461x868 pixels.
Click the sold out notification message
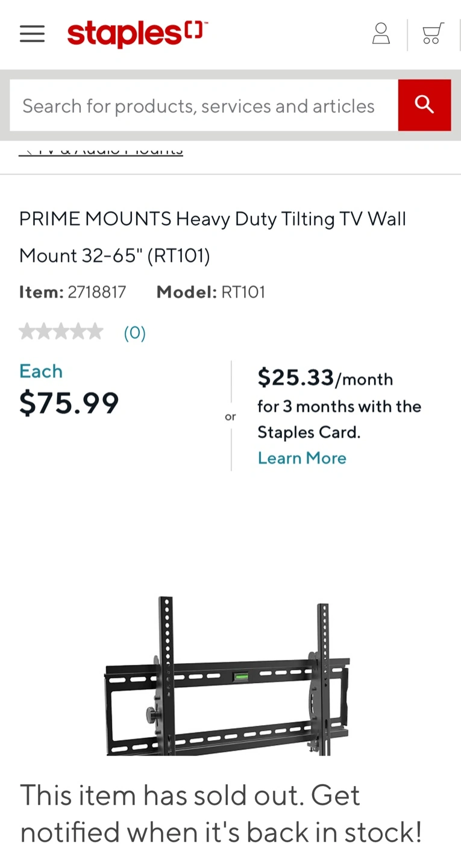click(x=221, y=814)
